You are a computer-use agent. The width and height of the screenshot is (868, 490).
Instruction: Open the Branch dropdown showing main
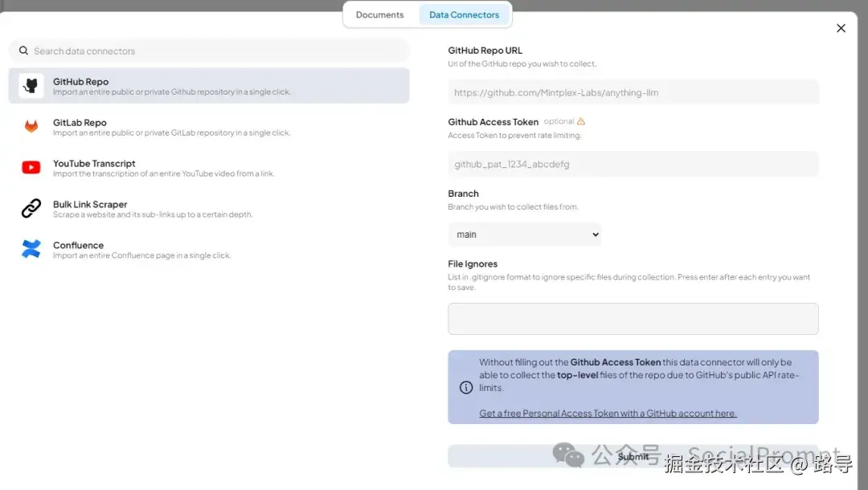coord(525,235)
